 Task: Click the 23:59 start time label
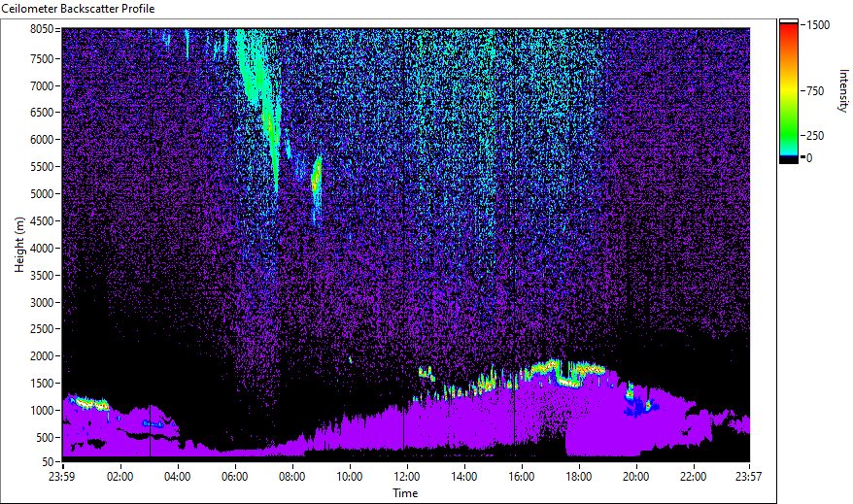click(x=61, y=477)
